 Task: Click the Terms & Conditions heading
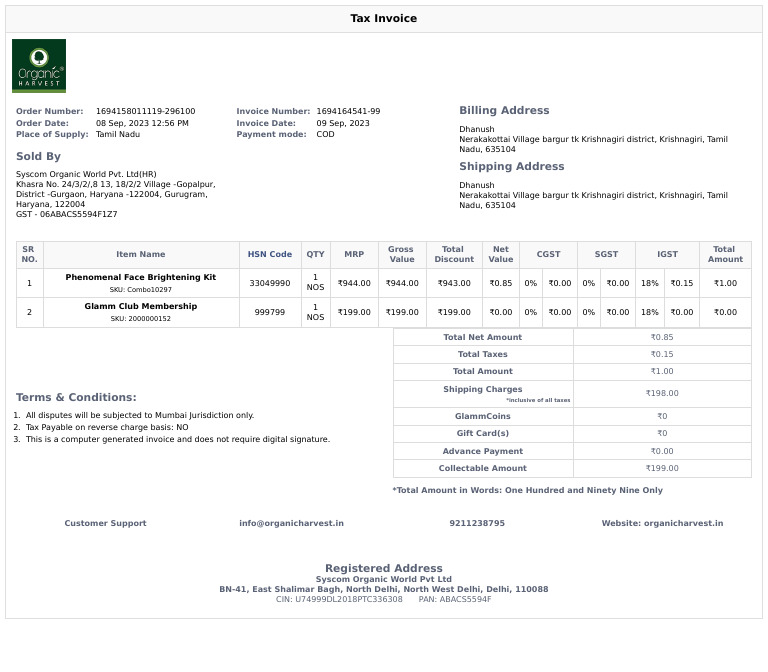pyautogui.click(x=76, y=397)
